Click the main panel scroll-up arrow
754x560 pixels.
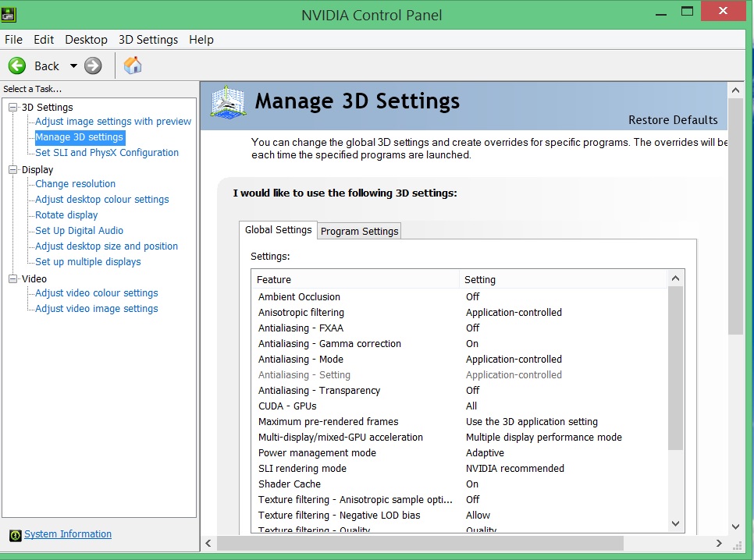click(x=735, y=90)
